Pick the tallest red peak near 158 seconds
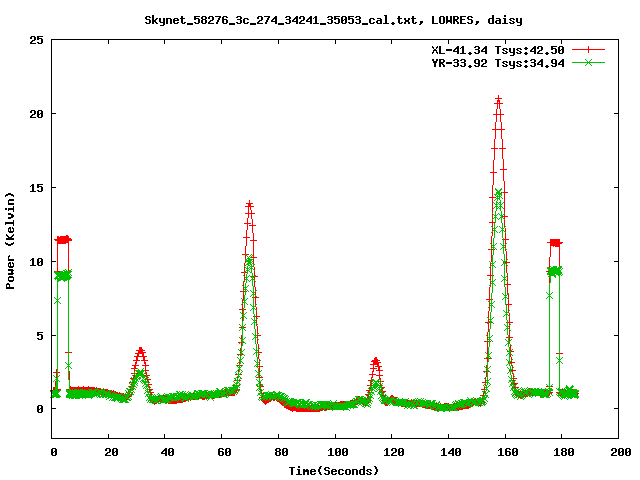This screenshot has height=480, width=640. pyautogui.click(x=498, y=99)
